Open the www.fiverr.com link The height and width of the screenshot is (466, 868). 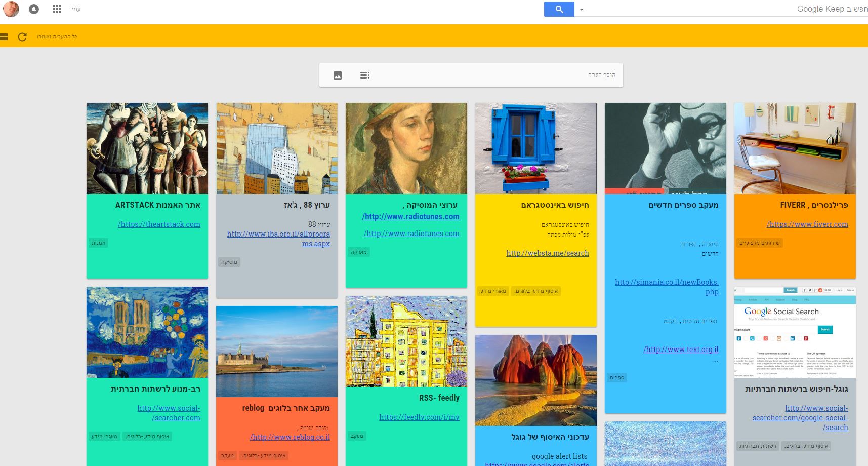pyautogui.click(x=807, y=224)
